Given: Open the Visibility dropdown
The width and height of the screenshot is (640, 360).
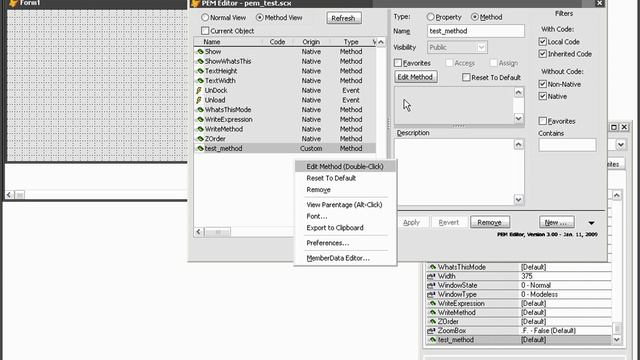Looking at the screenshot, I should (482, 47).
